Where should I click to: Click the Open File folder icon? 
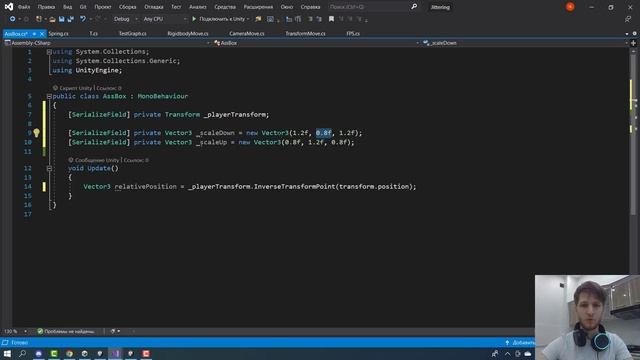(52, 19)
